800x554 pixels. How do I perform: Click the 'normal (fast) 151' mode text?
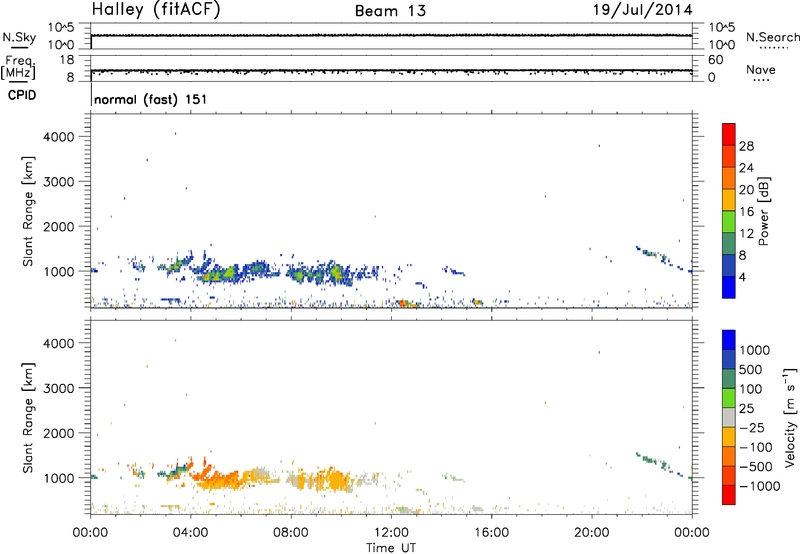pos(151,99)
